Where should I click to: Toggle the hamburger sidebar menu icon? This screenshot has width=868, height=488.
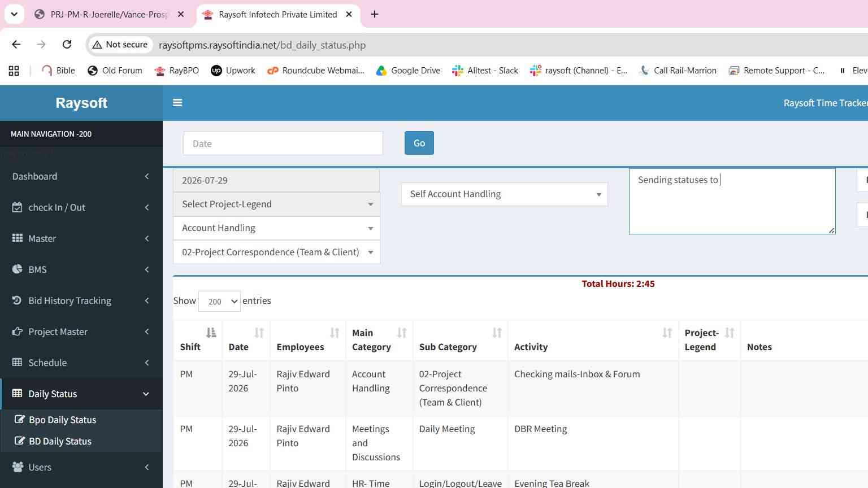pos(177,103)
